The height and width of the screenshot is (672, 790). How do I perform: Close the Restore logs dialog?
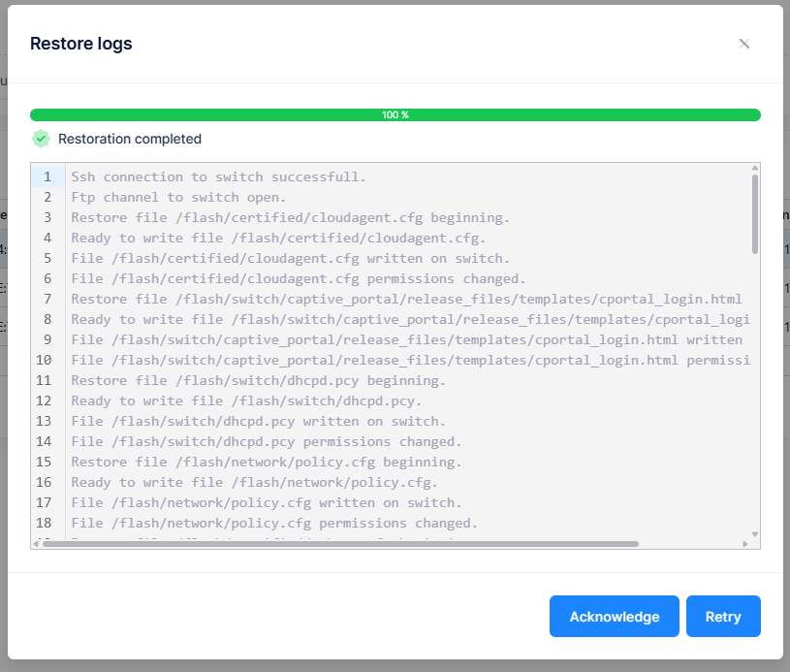[744, 44]
